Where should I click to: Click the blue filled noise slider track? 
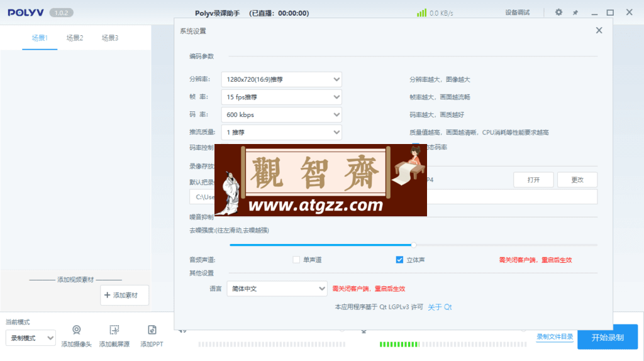320,245
